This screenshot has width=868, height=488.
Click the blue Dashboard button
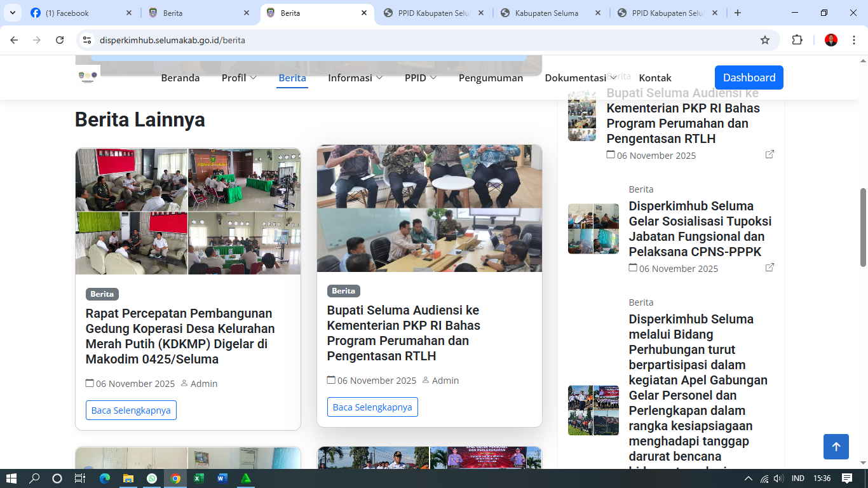pos(749,78)
